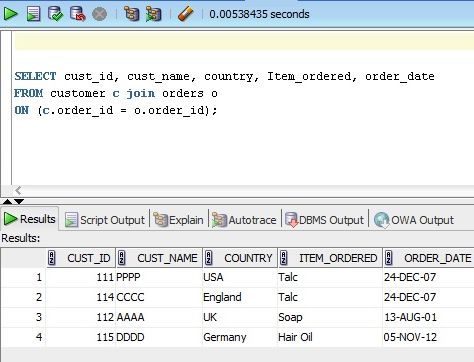Viewport: 474px width, 362px height.
Task: Click the editor's scroll left arrow
Action: pyautogui.click(x=18, y=191)
